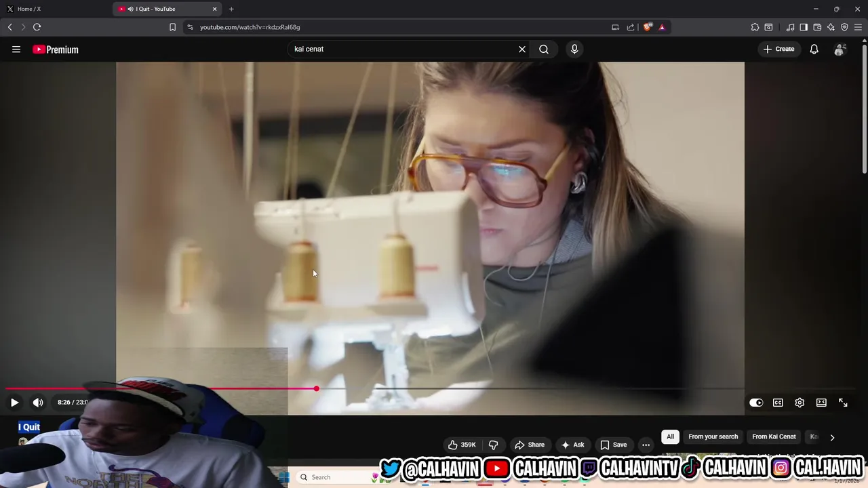The image size is (868, 488).
Task: Select the From your search chip
Action: pyautogui.click(x=713, y=436)
